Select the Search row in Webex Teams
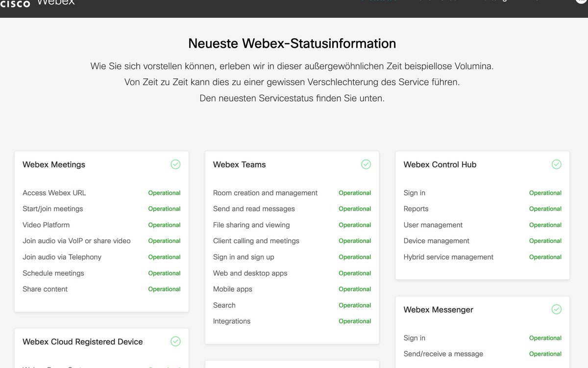Image resolution: width=588 pixels, height=368 pixels. tap(224, 305)
